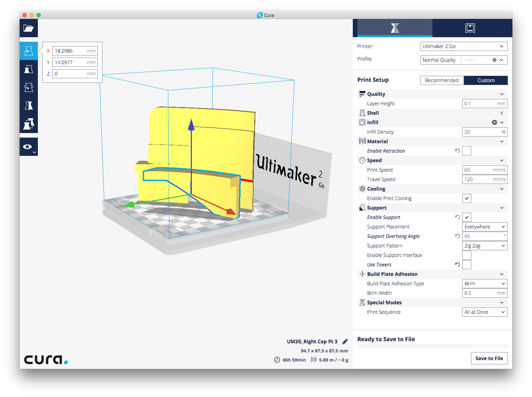This screenshot has width=532, height=397.
Task: Collapse the Build Plate Adhesion section
Action: 502,274
